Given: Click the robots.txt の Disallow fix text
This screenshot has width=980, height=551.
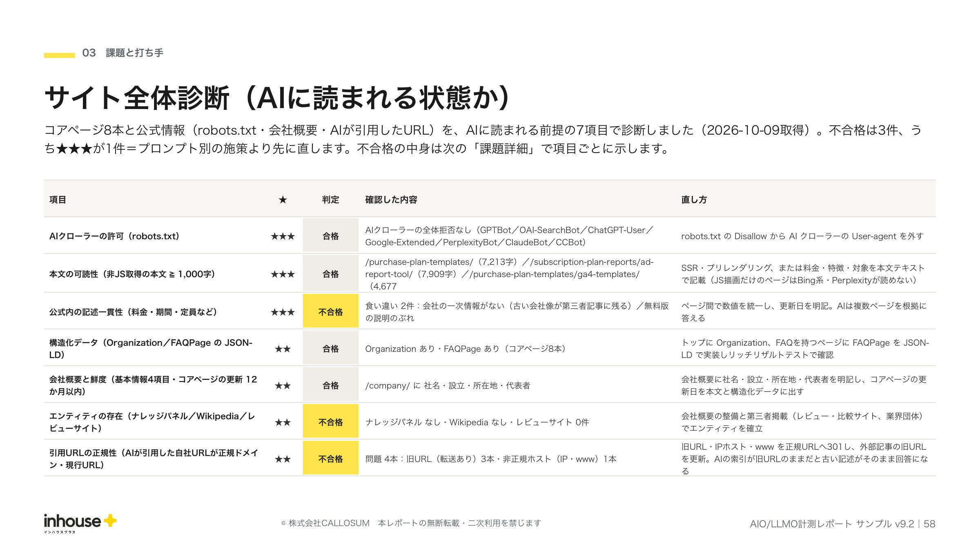Looking at the screenshot, I should [x=802, y=236].
